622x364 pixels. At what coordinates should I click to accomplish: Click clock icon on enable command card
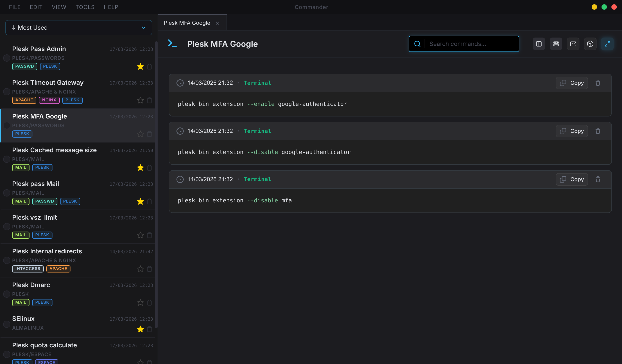(180, 83)
